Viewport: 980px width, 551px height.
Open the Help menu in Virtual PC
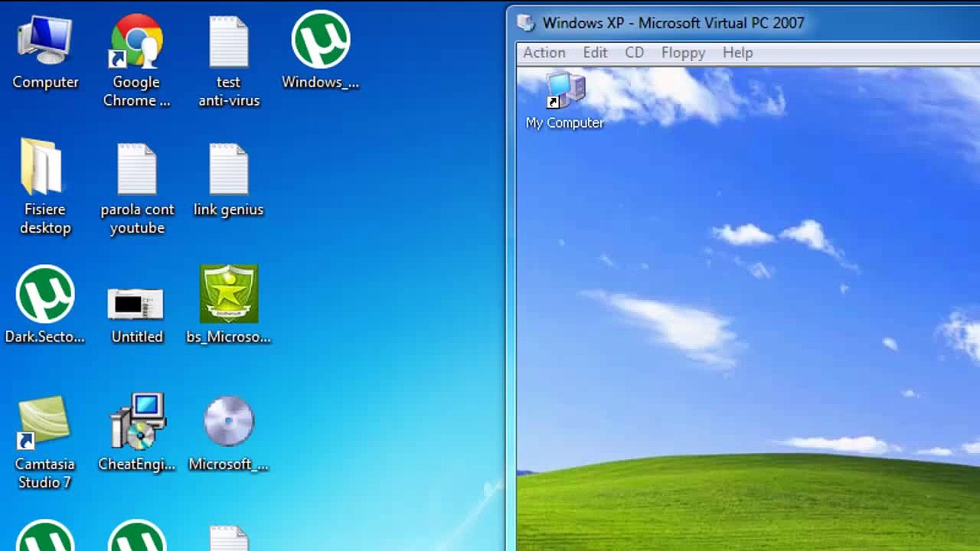point(738,53)
